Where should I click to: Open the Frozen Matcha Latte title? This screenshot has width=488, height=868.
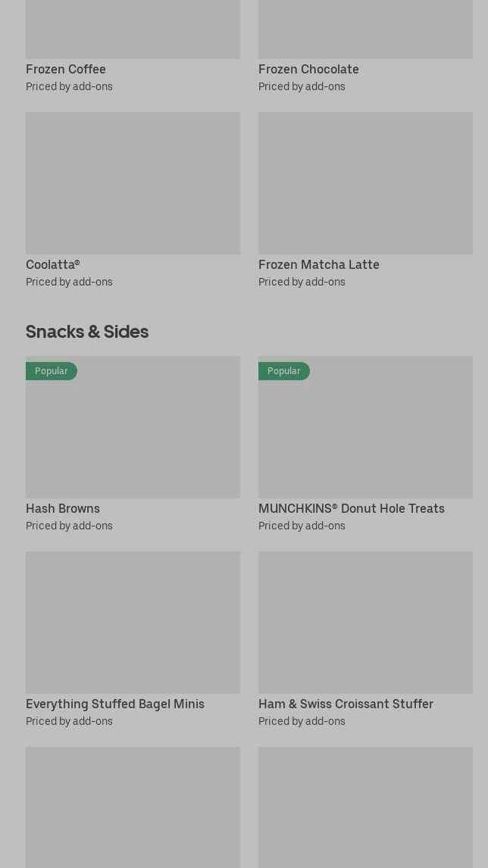click(x=318, y=264)
